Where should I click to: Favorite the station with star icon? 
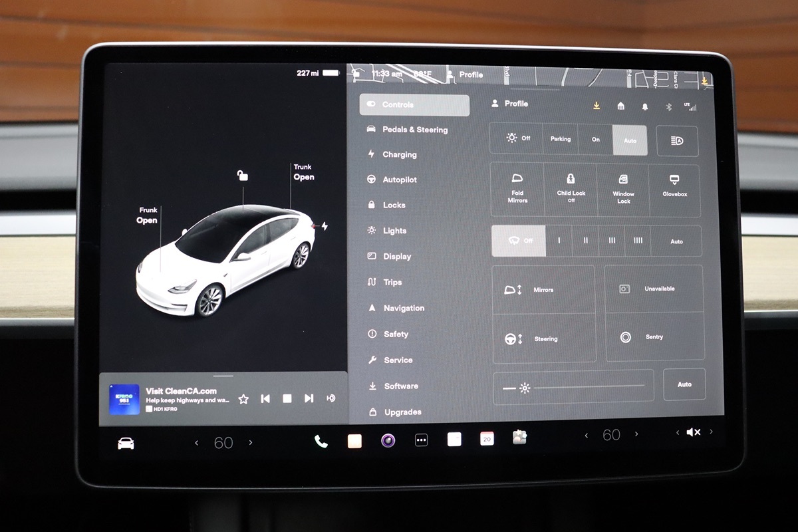[243, 398]
